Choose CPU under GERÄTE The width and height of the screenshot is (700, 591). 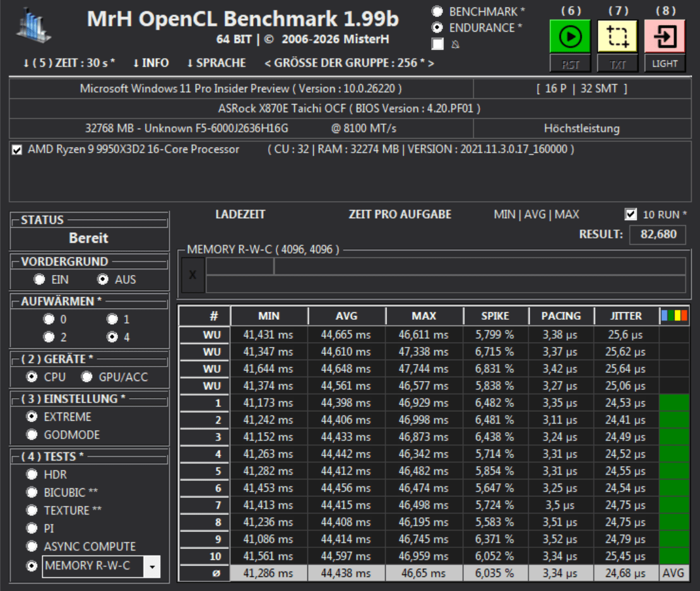click(x=32, y=377)
